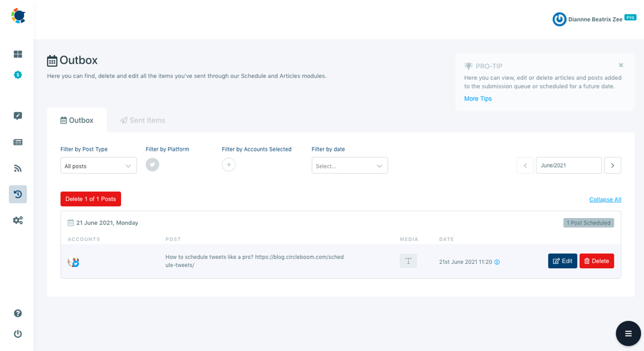Open the help question mark icon

[x=18, y=313]
